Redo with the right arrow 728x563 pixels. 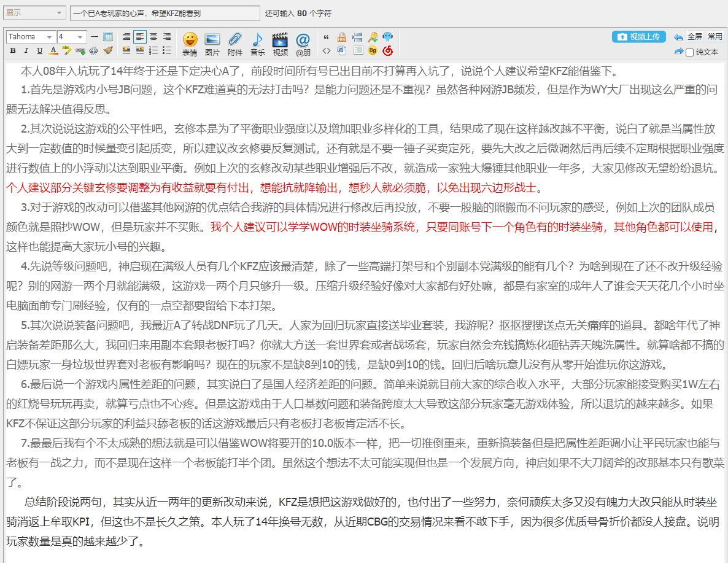point(678,52)
